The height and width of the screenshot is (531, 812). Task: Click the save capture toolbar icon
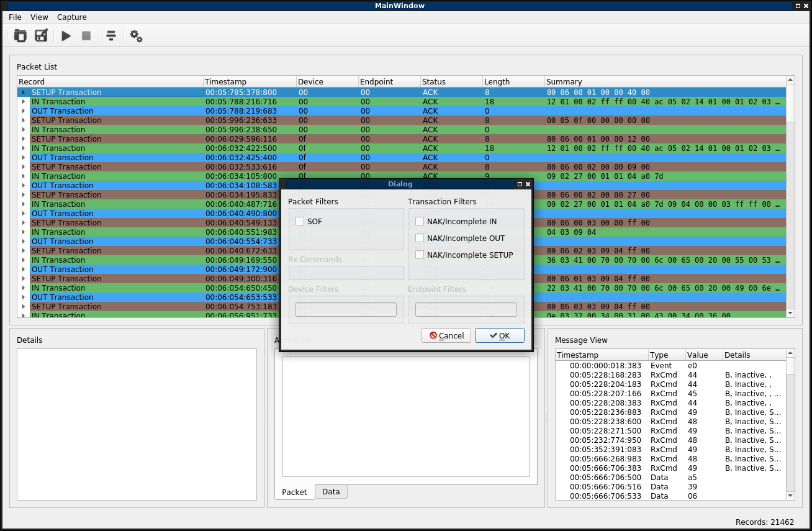tap(41, 36)
